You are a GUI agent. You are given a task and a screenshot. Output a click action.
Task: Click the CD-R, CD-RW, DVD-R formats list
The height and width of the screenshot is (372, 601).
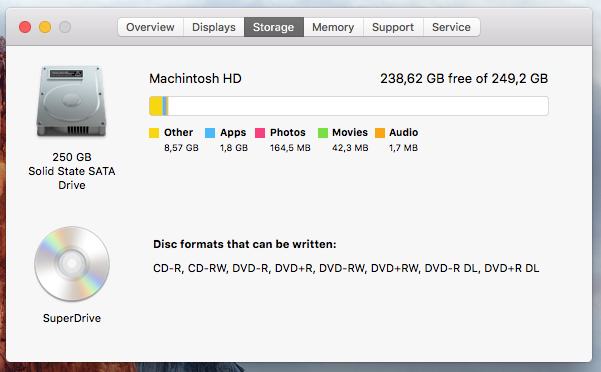[x=346, y=268]
